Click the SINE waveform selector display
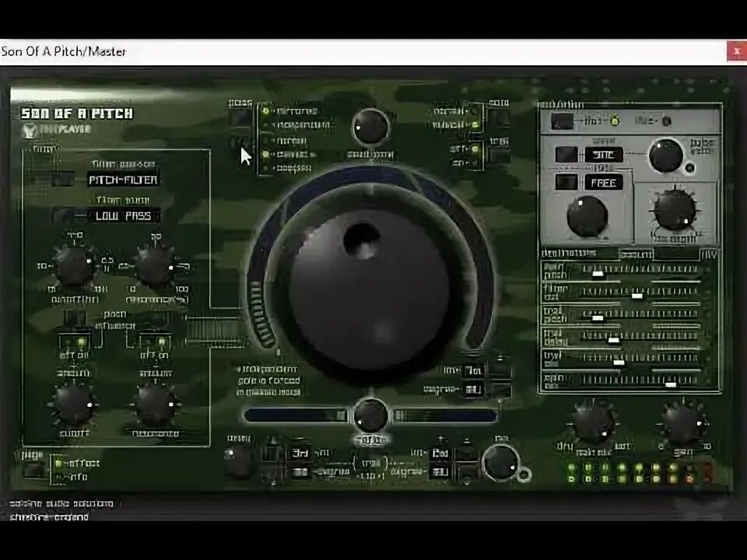This screenshot has width=747, height=560. tap(603, 155)
